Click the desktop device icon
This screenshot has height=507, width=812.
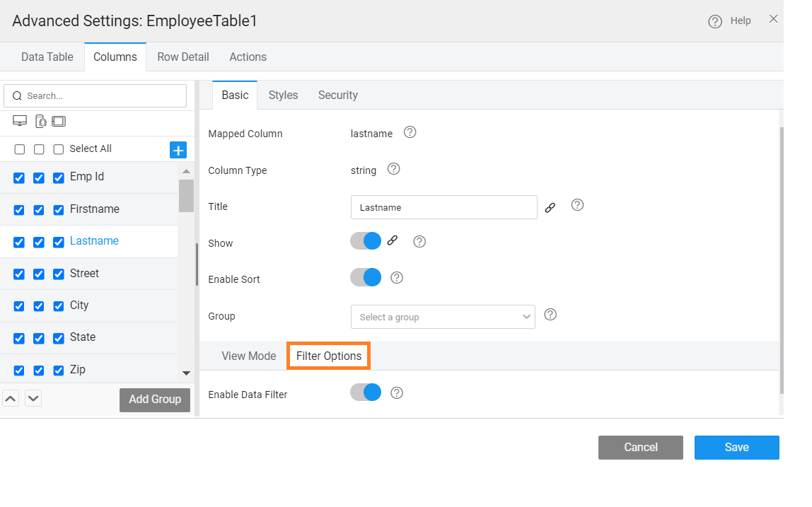pos(20,121)
